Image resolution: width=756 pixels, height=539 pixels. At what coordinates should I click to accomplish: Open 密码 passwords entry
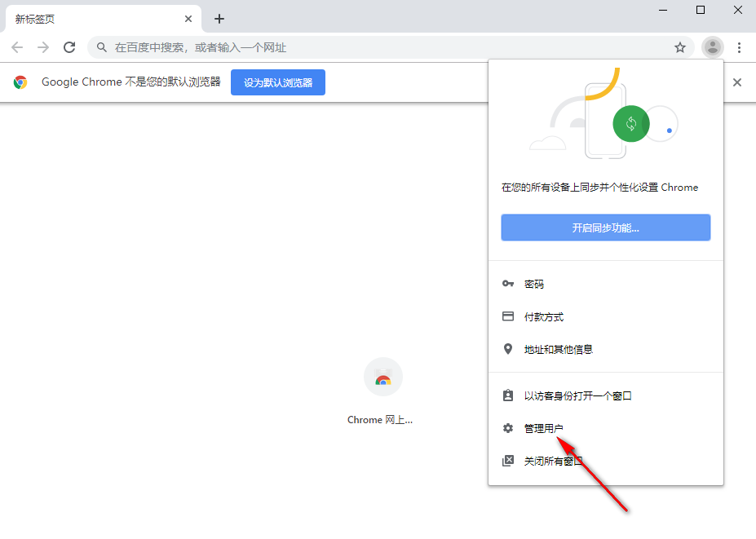click(x=606, y=284)
